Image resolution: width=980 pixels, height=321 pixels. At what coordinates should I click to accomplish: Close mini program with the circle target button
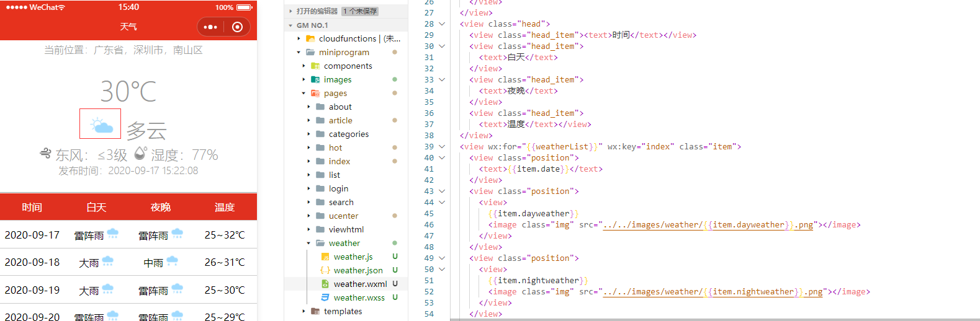[237, 27]
